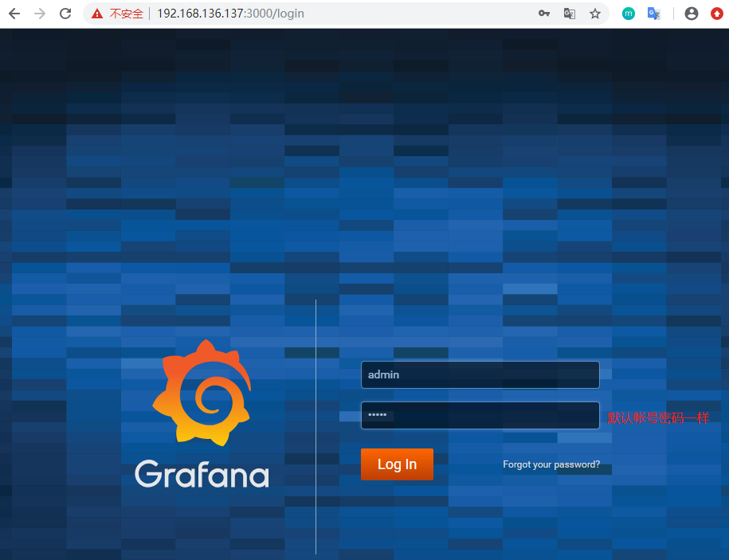The width and height of the screenshot is (729, 560).
Task: Click the browser forward arrow
Action: [40, 14]
